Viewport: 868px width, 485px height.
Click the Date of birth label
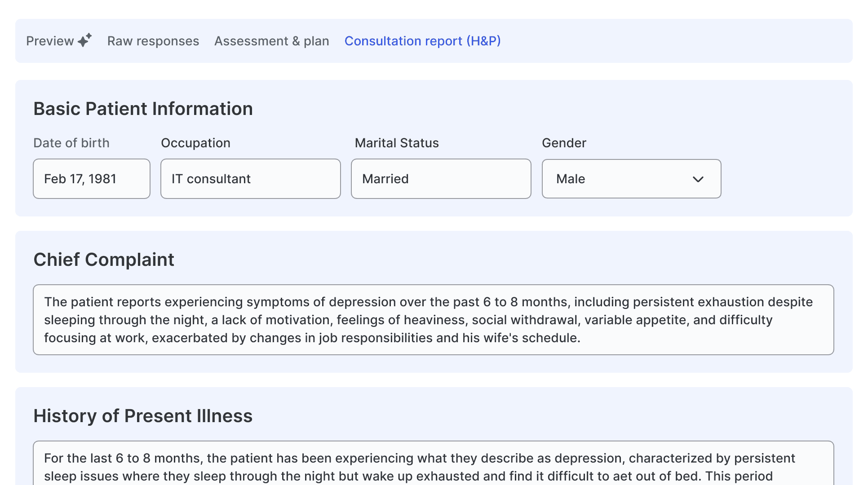[71, 143]
